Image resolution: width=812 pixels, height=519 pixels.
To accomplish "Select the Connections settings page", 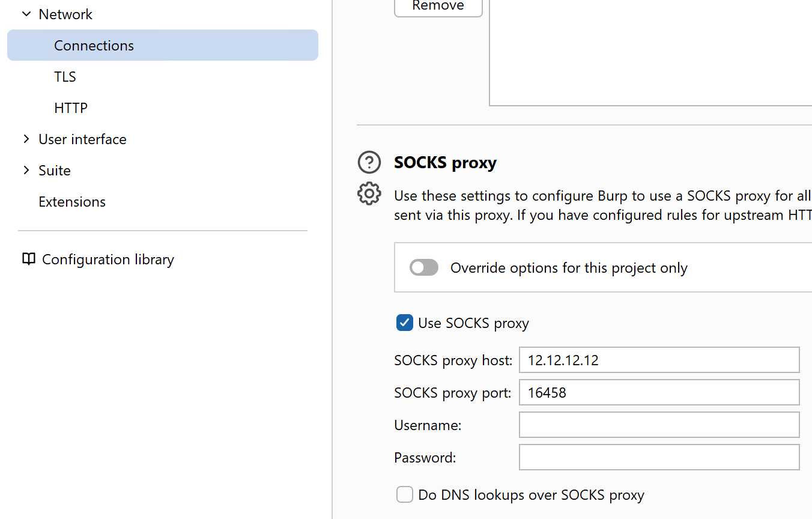I will click(94, 45).
